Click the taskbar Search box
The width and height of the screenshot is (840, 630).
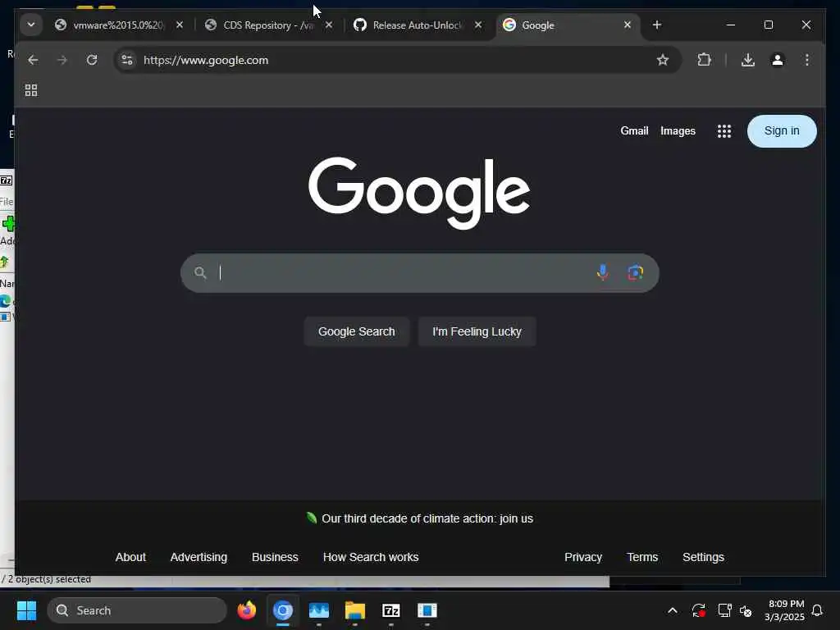(137, 610)
